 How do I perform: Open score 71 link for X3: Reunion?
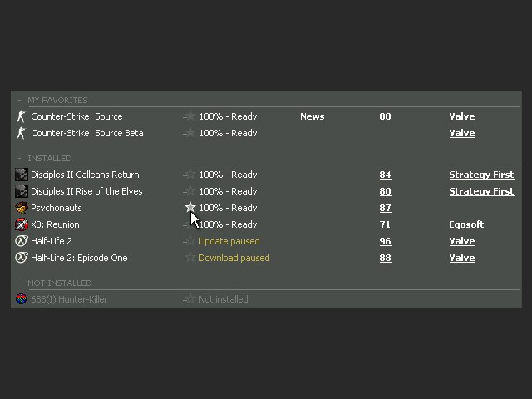click(x=385, y=224)
